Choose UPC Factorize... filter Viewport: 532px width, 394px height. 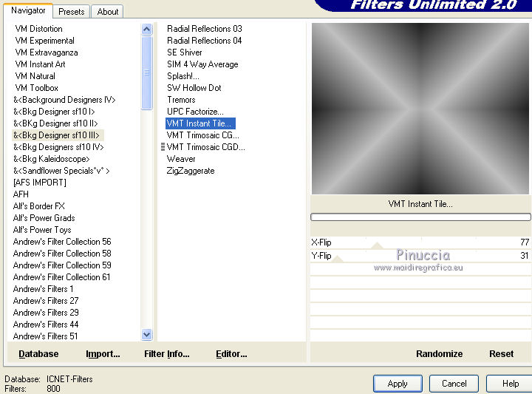click(195, 112)
